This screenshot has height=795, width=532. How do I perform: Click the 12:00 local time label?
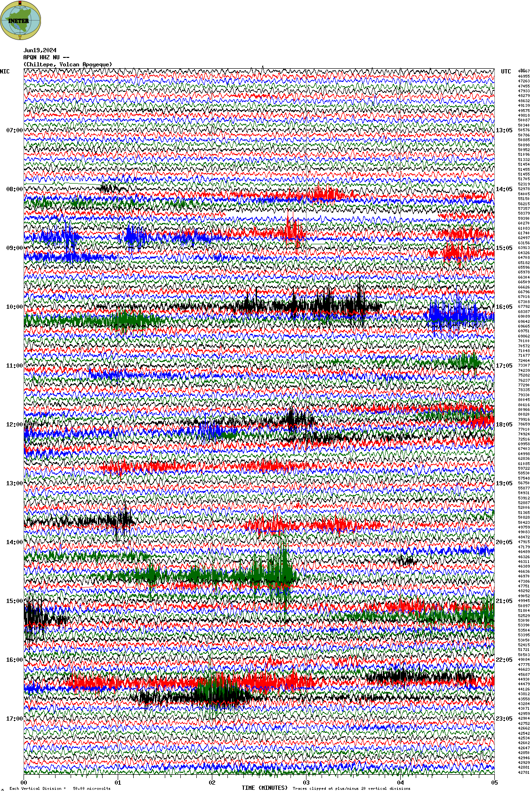point(14,425)
